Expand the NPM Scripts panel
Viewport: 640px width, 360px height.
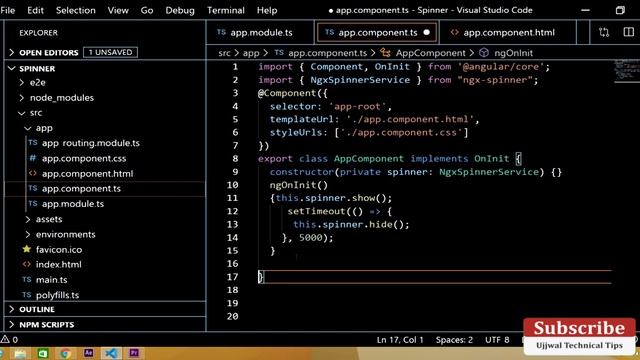pyautogui.click(x=11, y=324)
